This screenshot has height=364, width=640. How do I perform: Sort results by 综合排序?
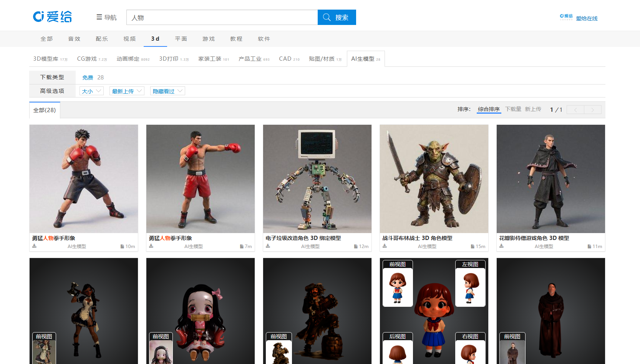pyautogui.click(x=489, y=109)
